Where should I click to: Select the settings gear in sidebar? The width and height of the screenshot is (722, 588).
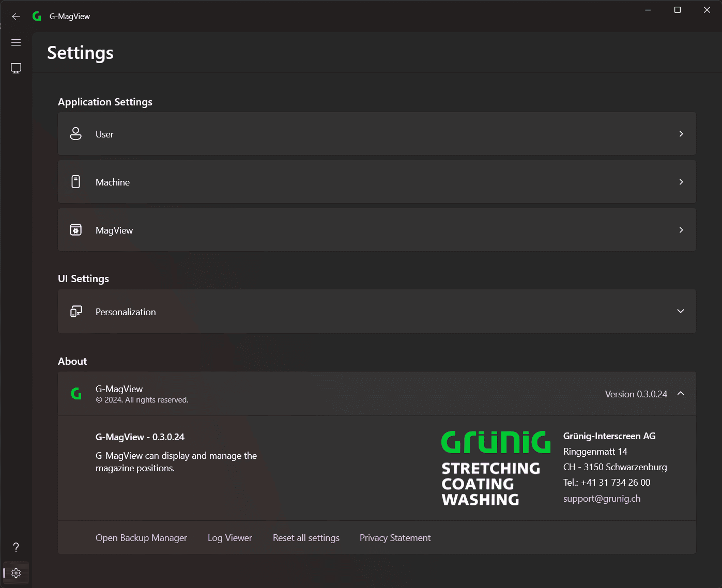point(16,573)
